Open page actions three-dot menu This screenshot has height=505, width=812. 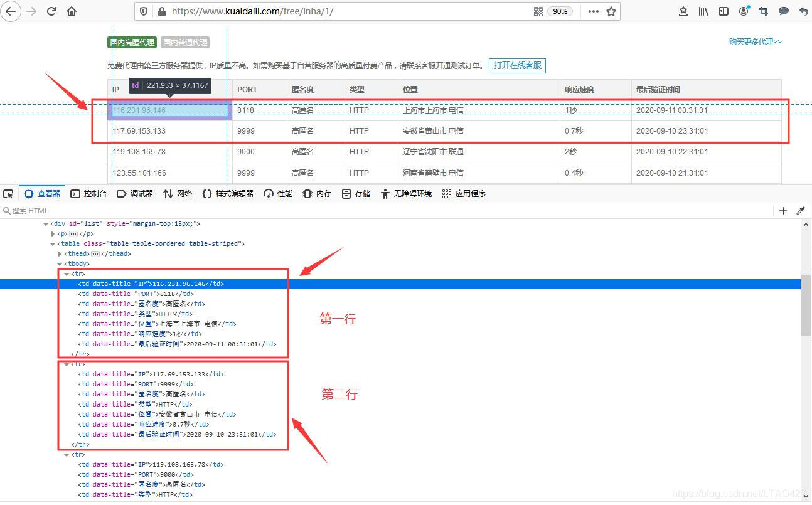coord(593,11)
